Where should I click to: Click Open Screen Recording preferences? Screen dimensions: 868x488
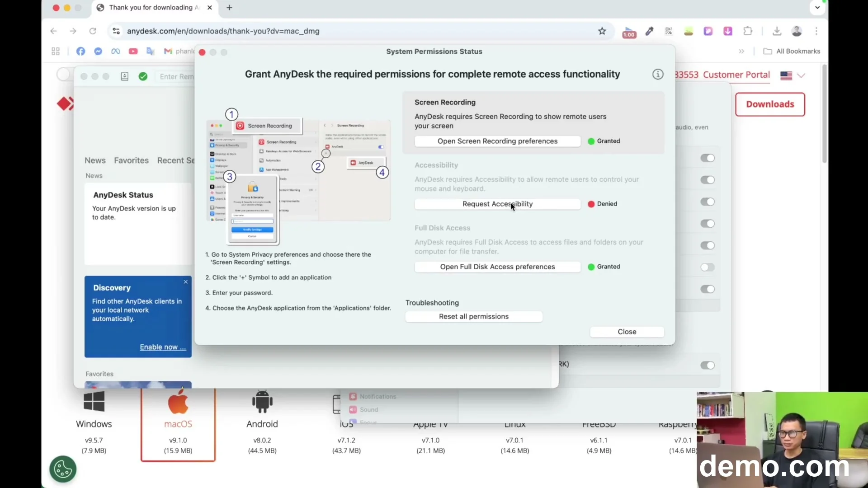pos(497,141)
